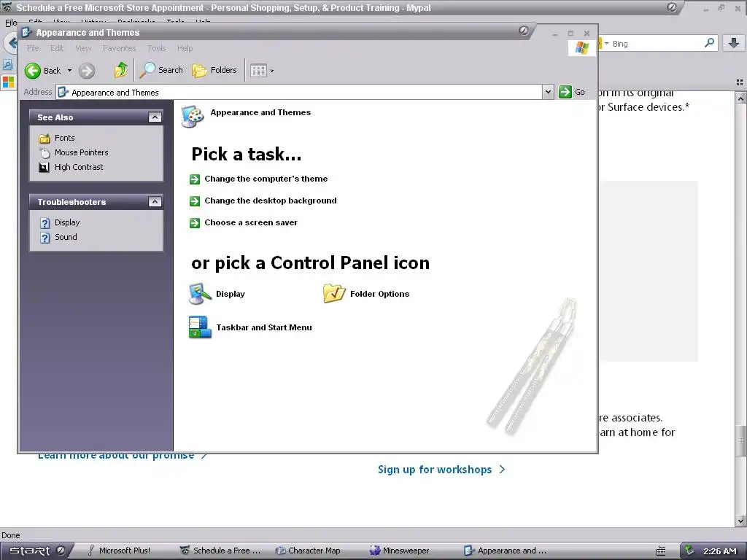Screen dimensions: 747x560
Task: Click the Forward arrow button
Action: (x=87, y=71)
